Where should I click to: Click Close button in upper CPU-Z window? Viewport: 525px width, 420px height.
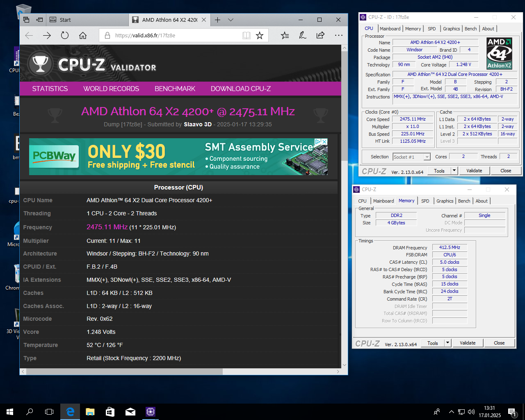click(x=506, y=171)
